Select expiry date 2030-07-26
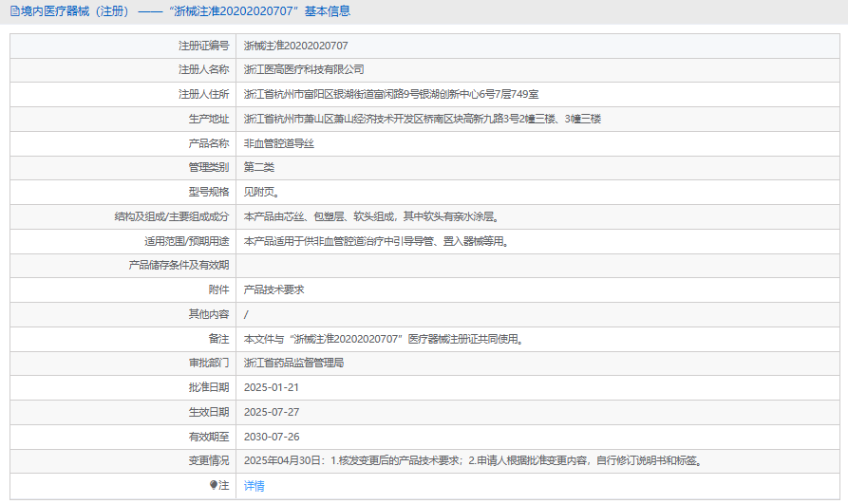Image resolution: width=848 pixels, height=504 pixels. tap(272, 437)
